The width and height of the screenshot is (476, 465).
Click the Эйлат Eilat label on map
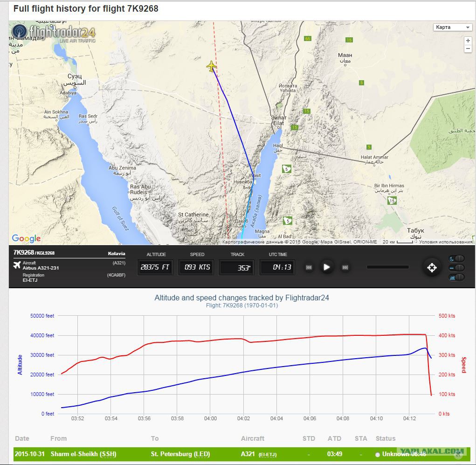tap(279, 120)
